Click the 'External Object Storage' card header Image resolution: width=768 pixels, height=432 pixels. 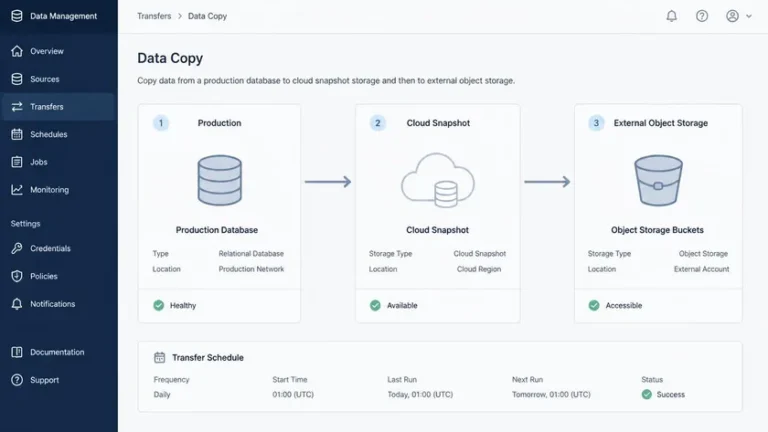661,123
